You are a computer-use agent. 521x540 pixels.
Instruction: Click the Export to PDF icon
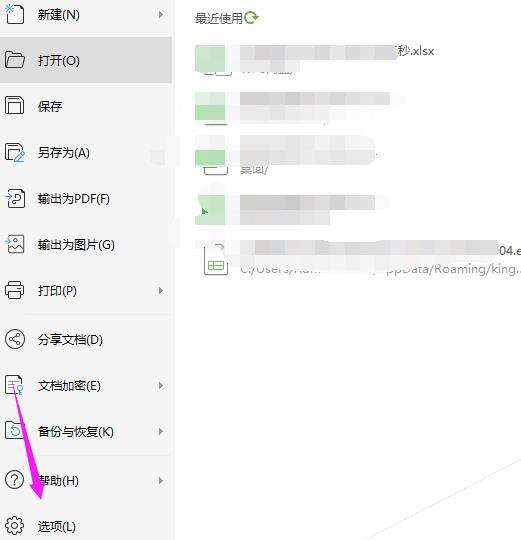point(14,198)
